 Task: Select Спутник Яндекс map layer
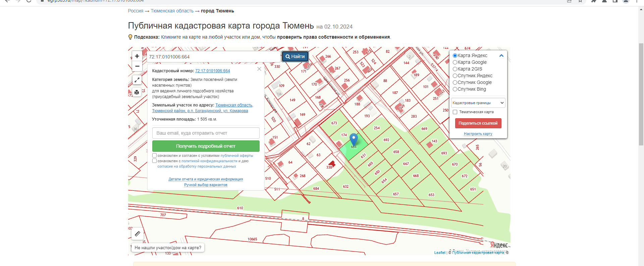[455, 76]
